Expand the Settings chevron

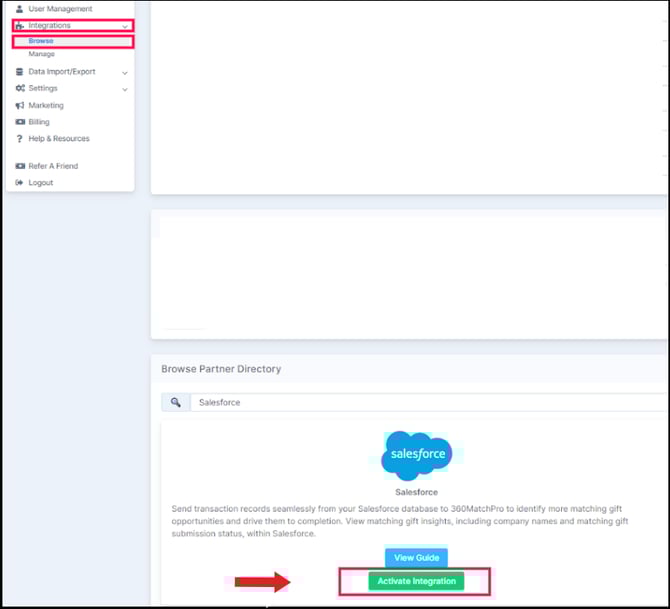pyautogui.click(x=125, y=89)
